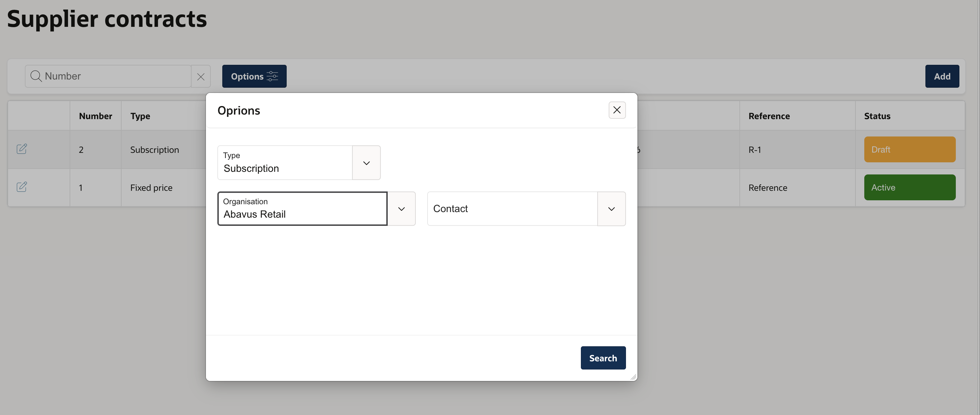Viewport: 980px width, 415px height.
Task: Expand the Type dropdown showing Subscription
Action: [366, 163]
